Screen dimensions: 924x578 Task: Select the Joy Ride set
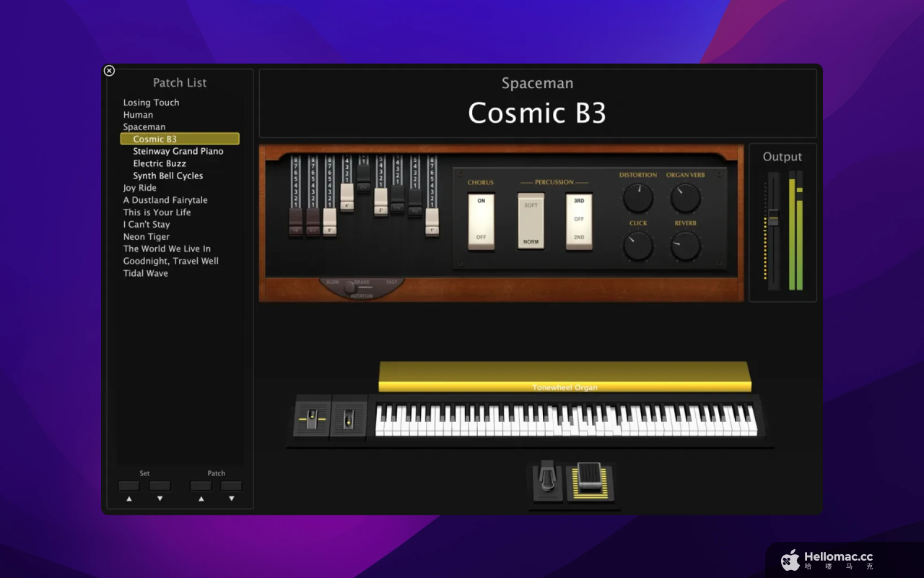pyautogui.click(x=140, y=188)
